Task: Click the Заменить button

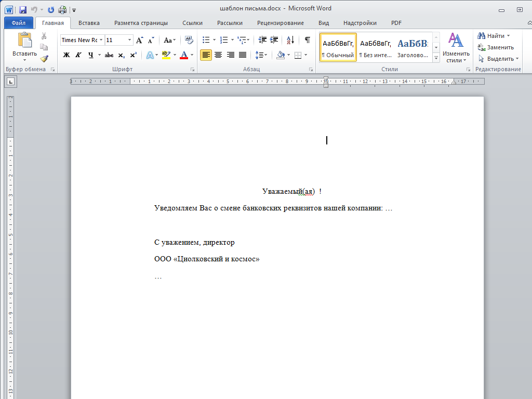Action: tap(495, 47)
